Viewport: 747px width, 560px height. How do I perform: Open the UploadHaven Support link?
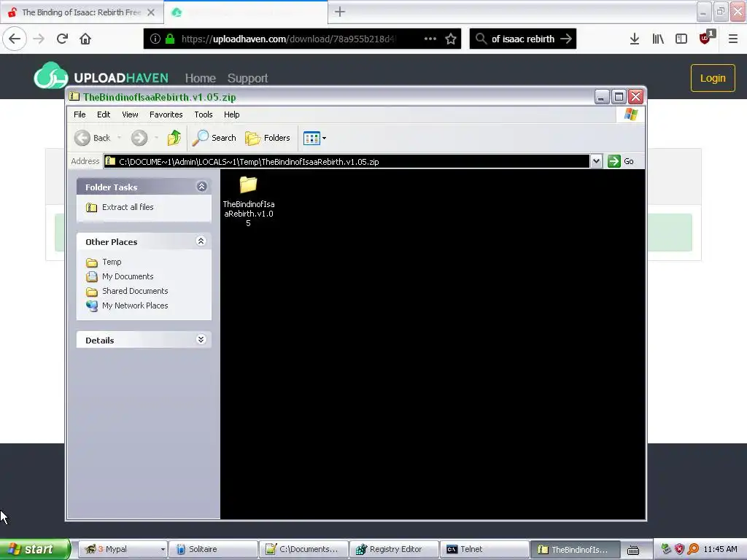tap(247, 78)
